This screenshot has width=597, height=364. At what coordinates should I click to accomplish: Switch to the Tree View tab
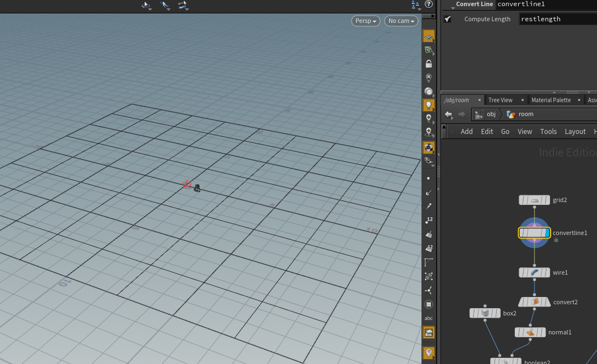coord(500,100)
